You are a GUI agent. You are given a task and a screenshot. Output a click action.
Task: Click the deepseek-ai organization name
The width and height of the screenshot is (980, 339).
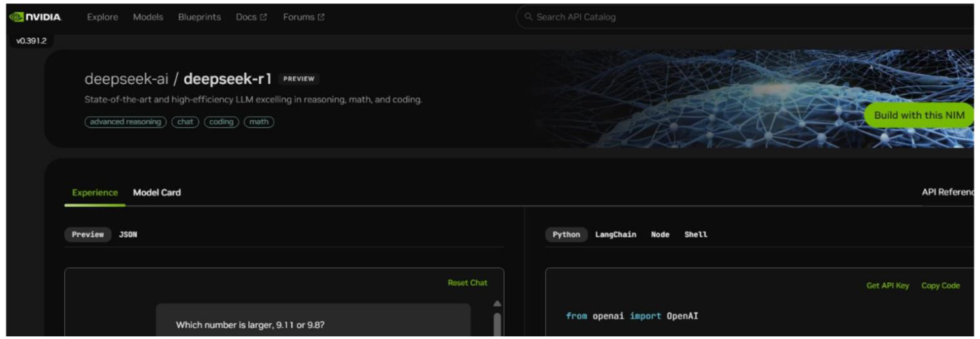click(x=127, y=79)
